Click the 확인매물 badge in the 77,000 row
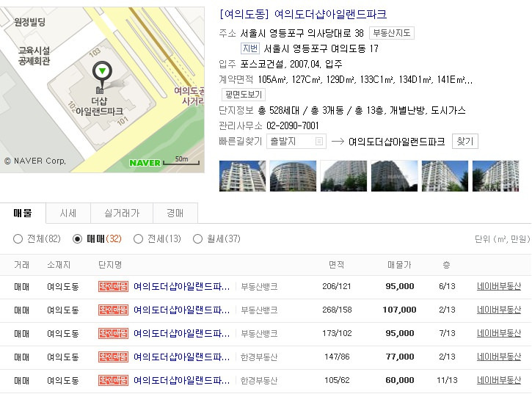 pyautogui.click(x=113, y=357)
